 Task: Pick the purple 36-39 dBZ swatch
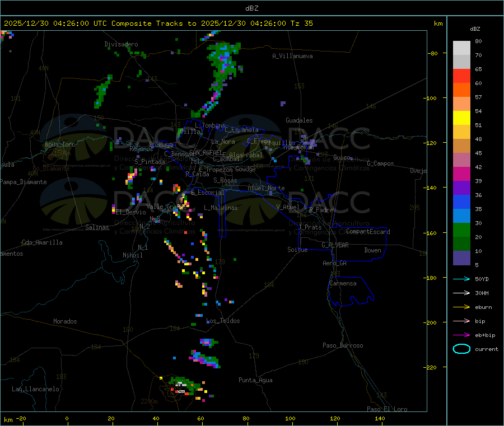461,188
